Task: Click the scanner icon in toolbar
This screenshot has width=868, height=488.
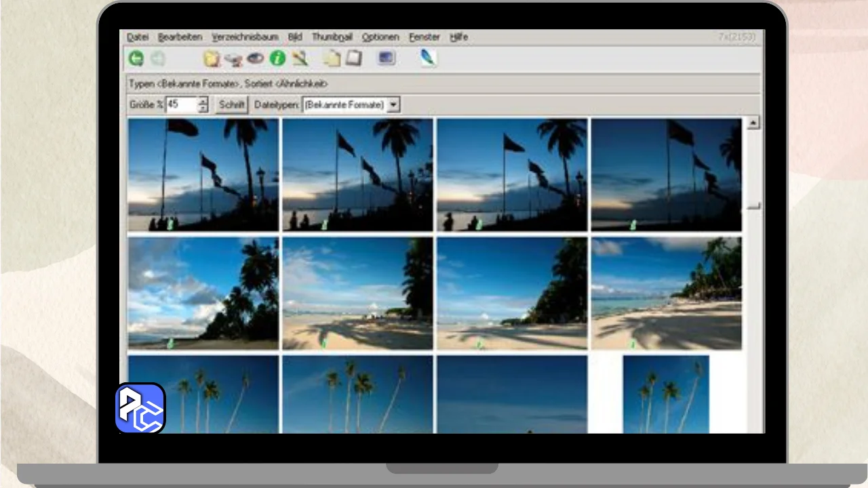Action: tap(233, 60)
